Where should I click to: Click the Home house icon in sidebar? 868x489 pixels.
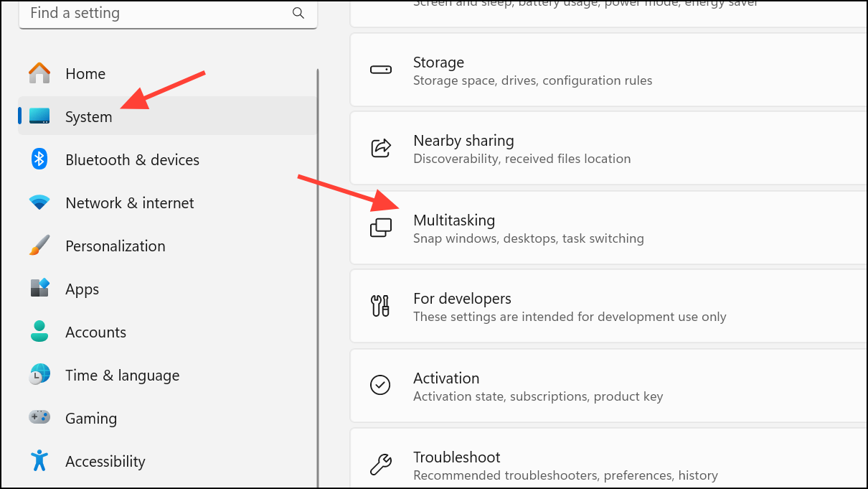click(x=39, y=73)
